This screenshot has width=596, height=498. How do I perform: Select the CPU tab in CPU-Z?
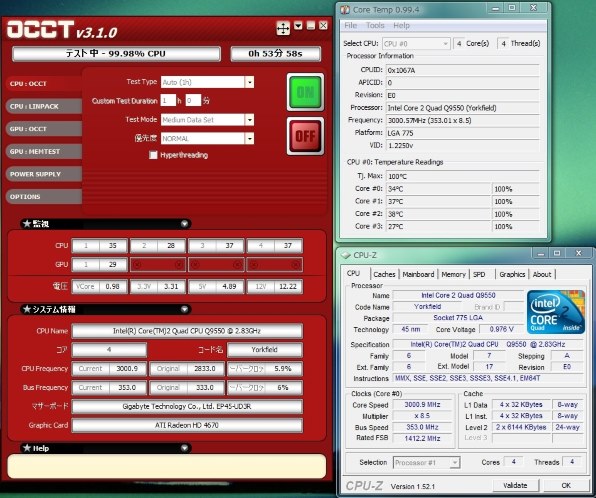[353, 273]
